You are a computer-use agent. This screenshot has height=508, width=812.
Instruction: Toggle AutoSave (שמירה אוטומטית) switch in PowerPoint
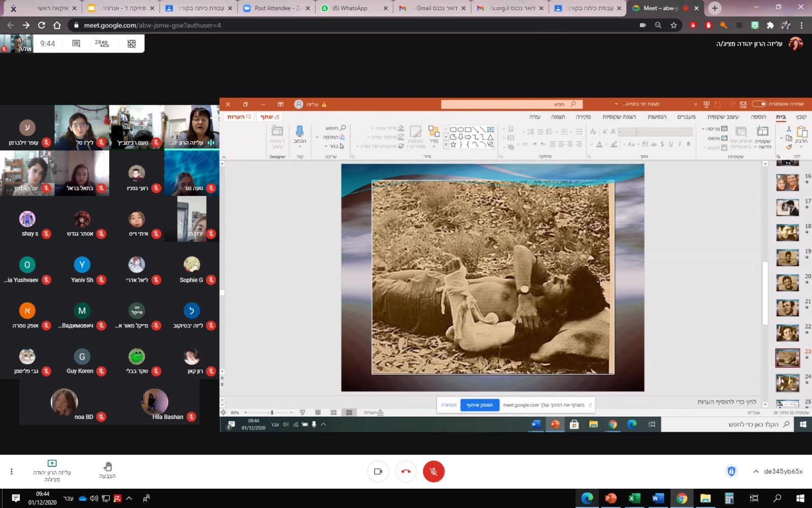coord(759,104)
